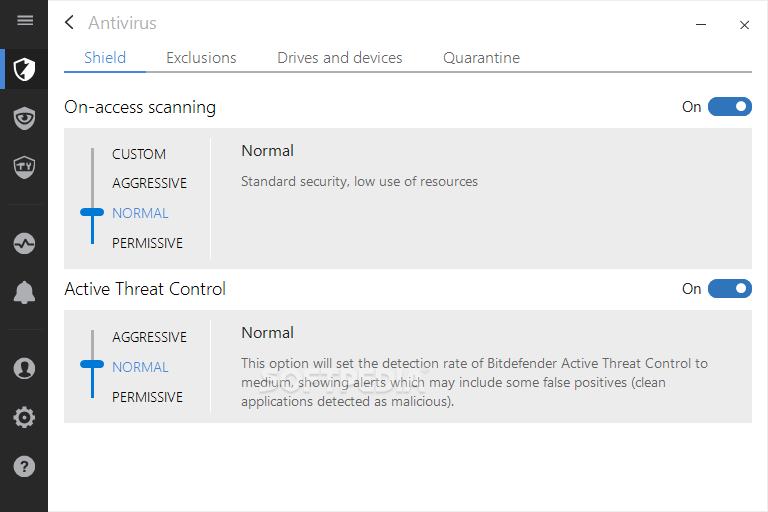Switch to the Exclusions tab
768x512 pixels.
point(201,58)
